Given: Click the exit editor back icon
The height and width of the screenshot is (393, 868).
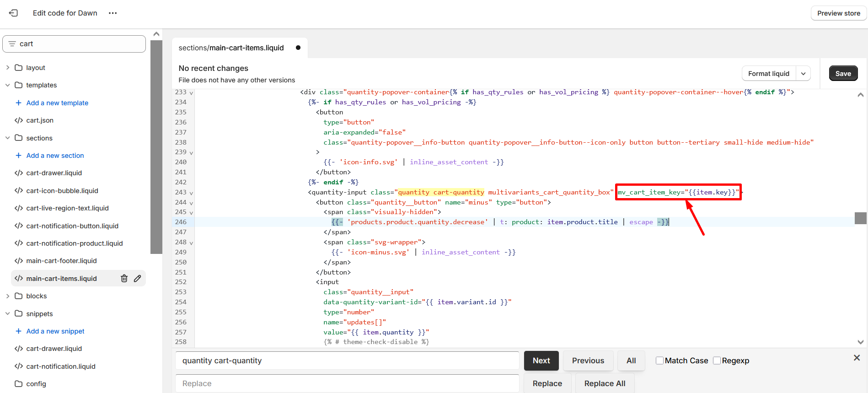Looking at the screenshot, I should tap(14, 13).
